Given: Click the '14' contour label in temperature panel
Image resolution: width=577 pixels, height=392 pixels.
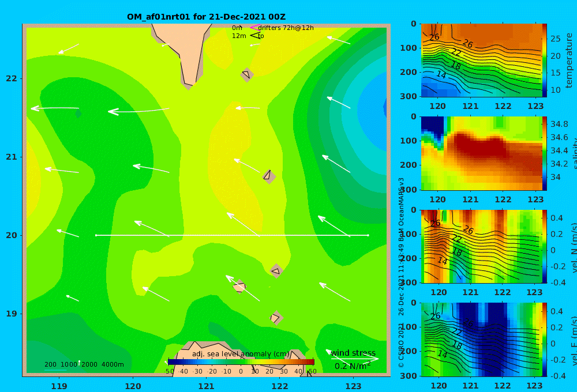Looking at the screenshot, I should point(441,74).
